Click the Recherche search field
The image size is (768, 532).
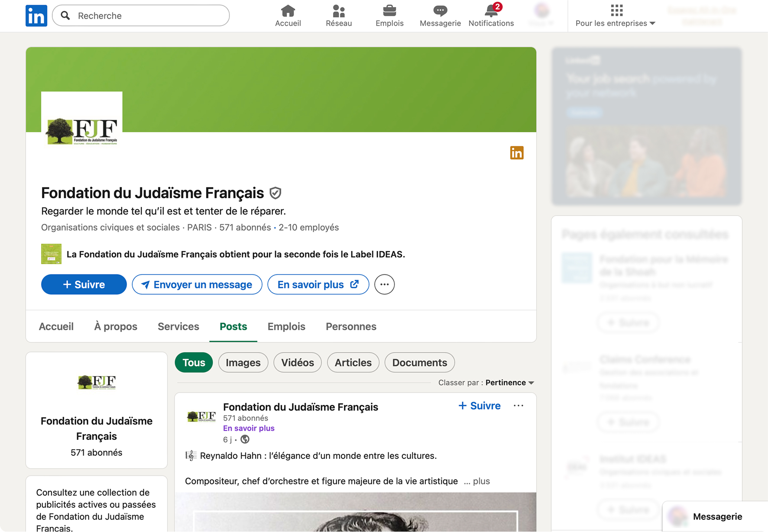tap(141, 16)
